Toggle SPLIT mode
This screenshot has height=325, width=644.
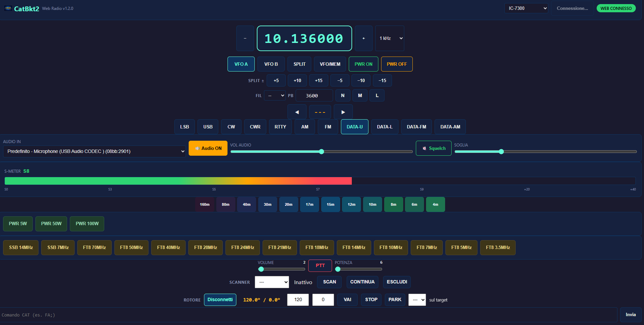(x=300, y=64)
